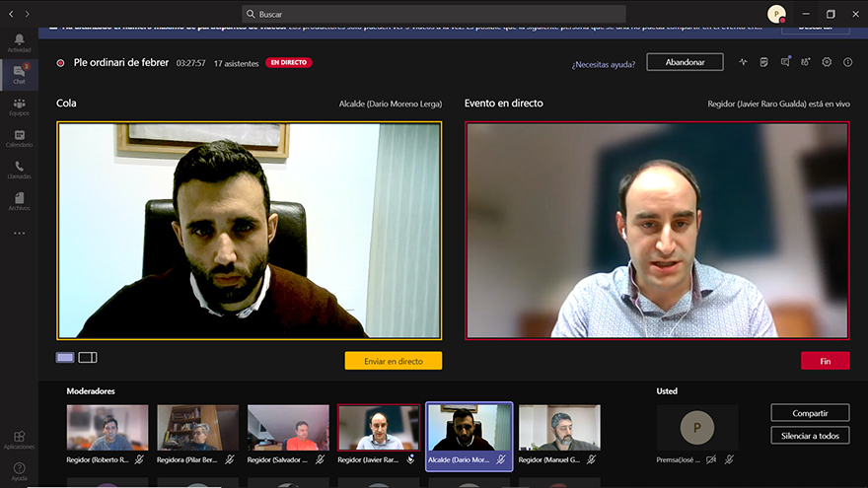Click the Silenciar a todos button

[809, 435]
